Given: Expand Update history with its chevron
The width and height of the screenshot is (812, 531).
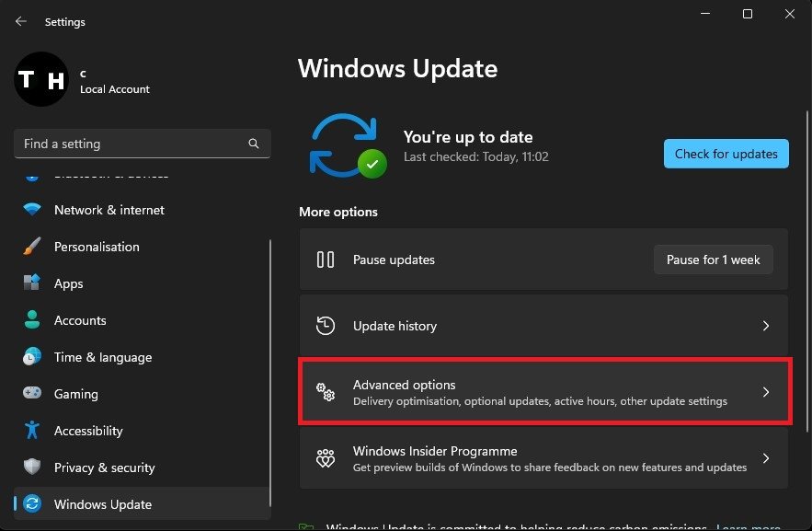Looking at the screenshot, I should click(x=765, y=326).
